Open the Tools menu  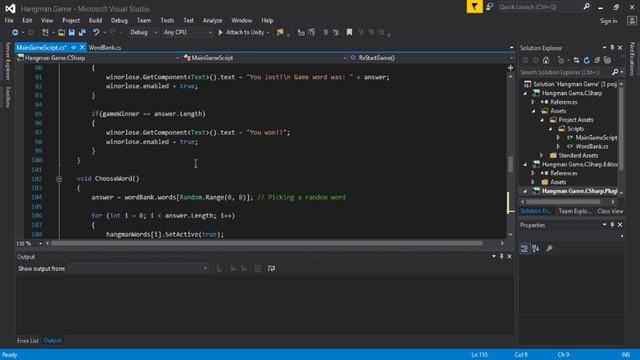pos(167,20)
